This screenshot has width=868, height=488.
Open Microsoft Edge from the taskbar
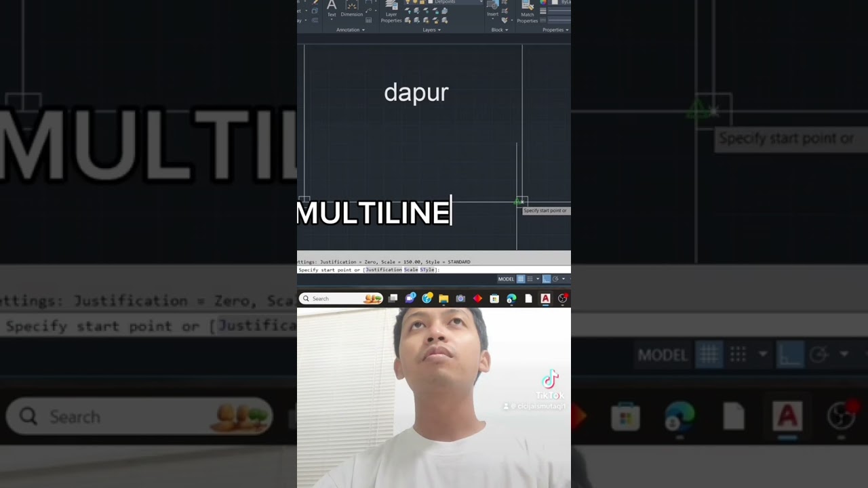pos(511,298)
